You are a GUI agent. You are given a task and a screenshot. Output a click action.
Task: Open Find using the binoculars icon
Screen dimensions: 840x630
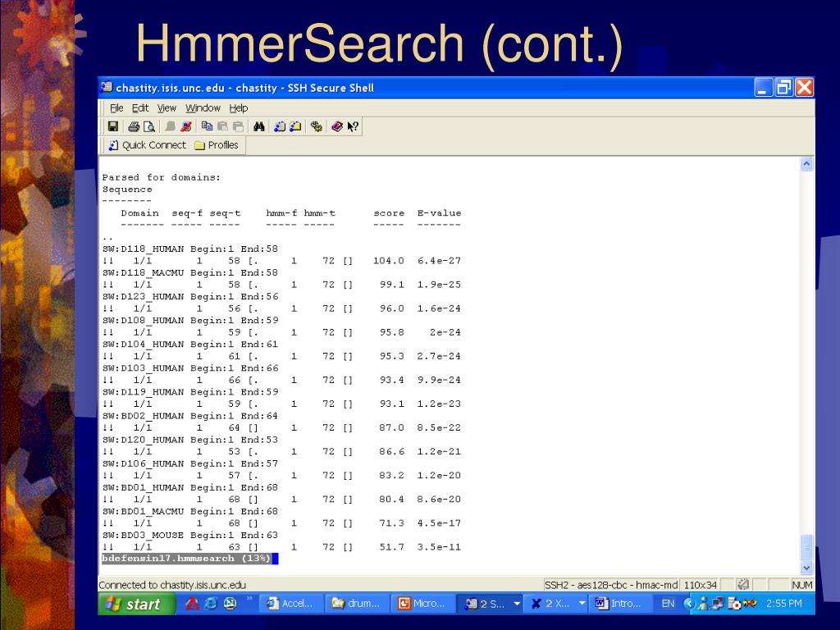click(259, 126)
